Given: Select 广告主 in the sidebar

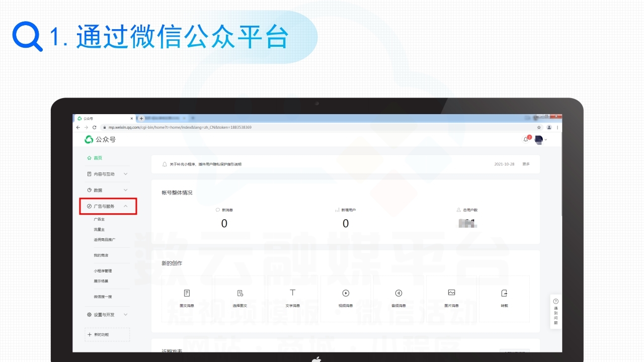Looking at the screenshot, I should (x=99, y=219).
